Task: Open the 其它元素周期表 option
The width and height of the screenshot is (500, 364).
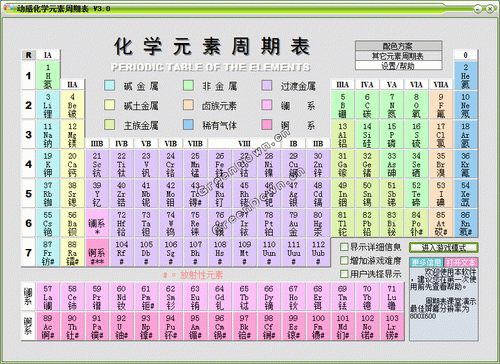Action: [x=399, y=56]
